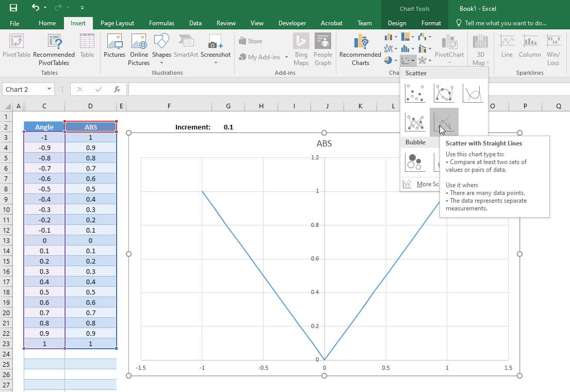Screen dimensions: 570x392
Task: Open the People Graph add-in
Action: (323, 50)
